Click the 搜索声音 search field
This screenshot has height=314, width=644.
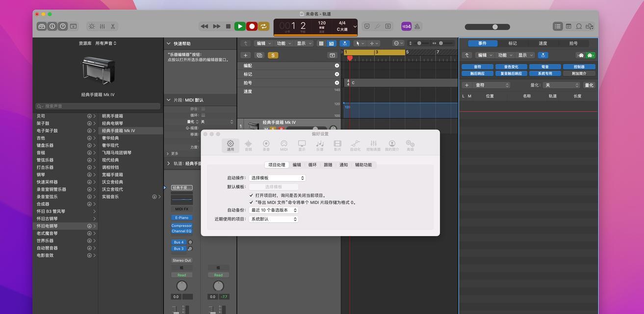[x=98, y=106]
